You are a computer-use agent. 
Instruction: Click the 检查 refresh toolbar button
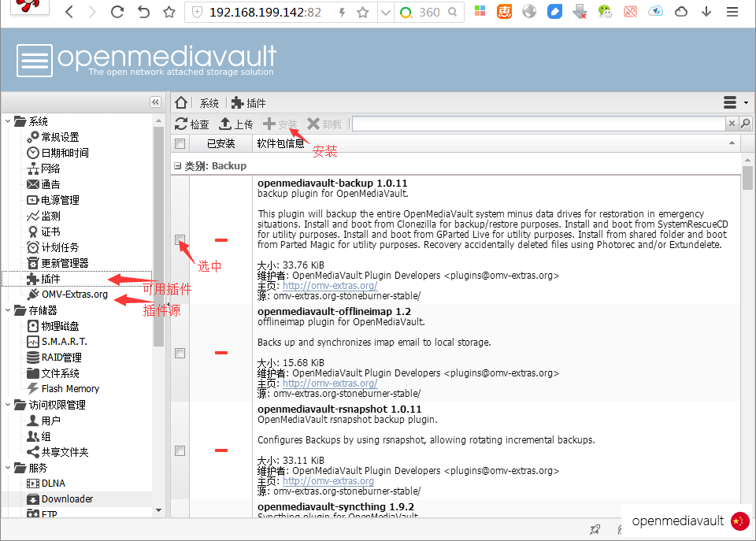pos(192,124)
